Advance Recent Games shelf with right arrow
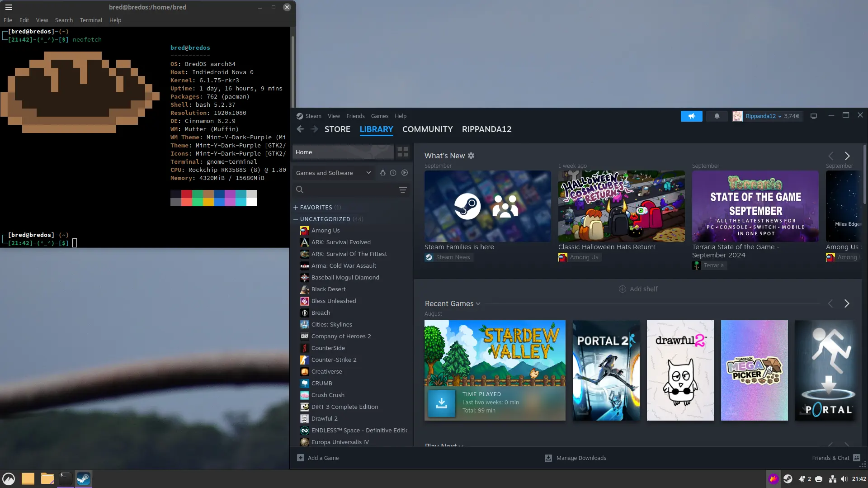868x488 pixels. (x=847, y=303)
